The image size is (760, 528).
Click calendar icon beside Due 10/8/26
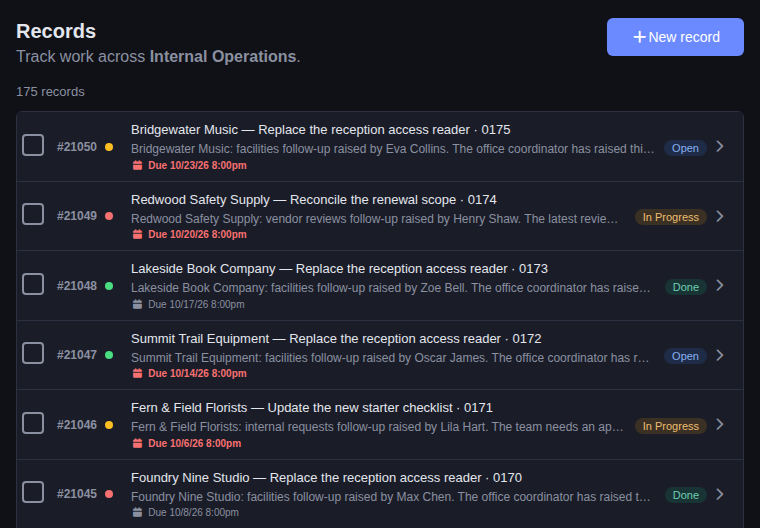click(138, 512)
